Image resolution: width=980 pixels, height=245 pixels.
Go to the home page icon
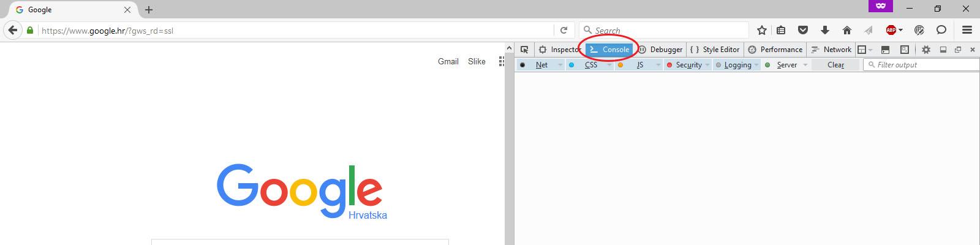click(x=847, y=30)
